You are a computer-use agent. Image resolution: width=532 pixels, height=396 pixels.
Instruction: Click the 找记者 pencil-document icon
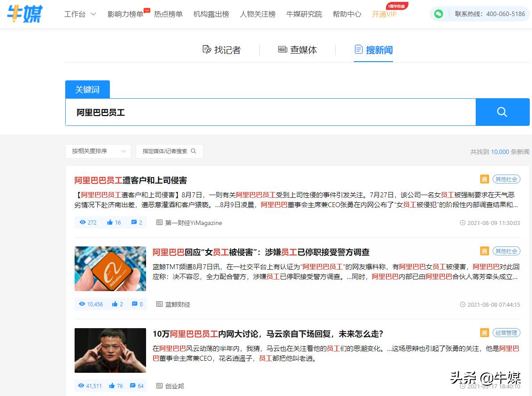pos(207,50)
